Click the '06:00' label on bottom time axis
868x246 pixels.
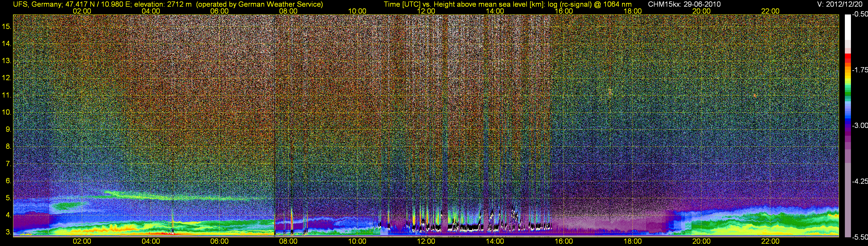pos(219,241)
